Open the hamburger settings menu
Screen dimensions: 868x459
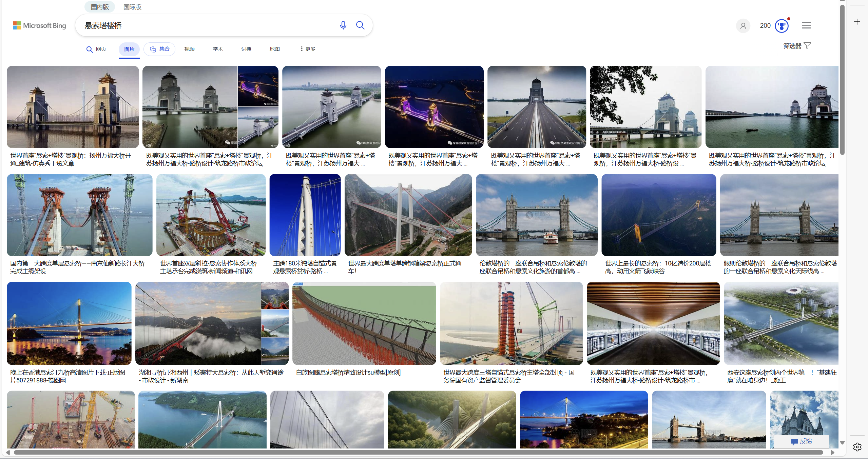click(x=806, y=25)
